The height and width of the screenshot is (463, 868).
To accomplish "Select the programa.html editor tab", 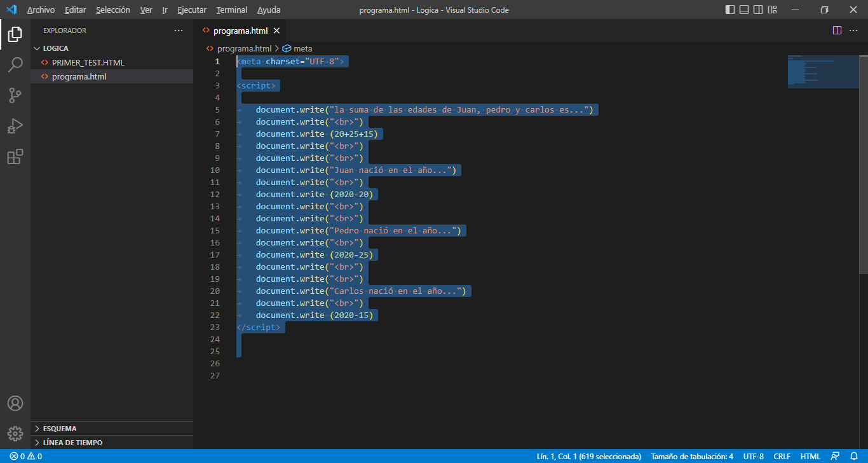I will point(240,31).
